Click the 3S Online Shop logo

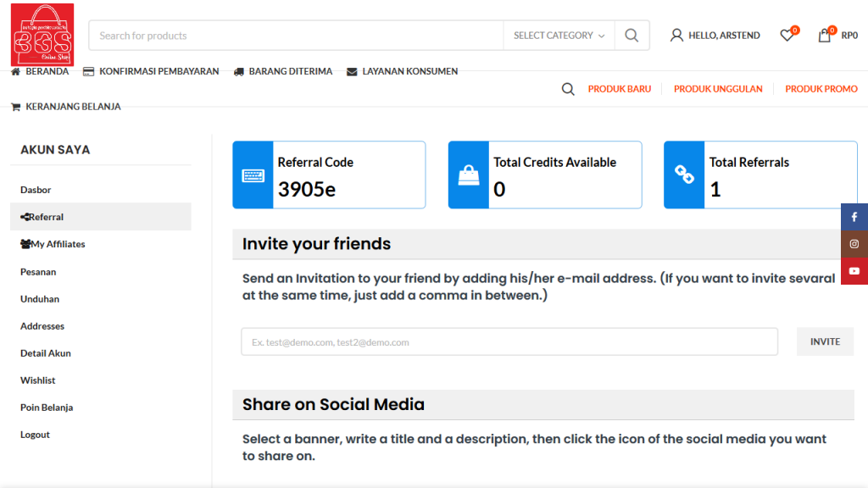pos(42,35)
